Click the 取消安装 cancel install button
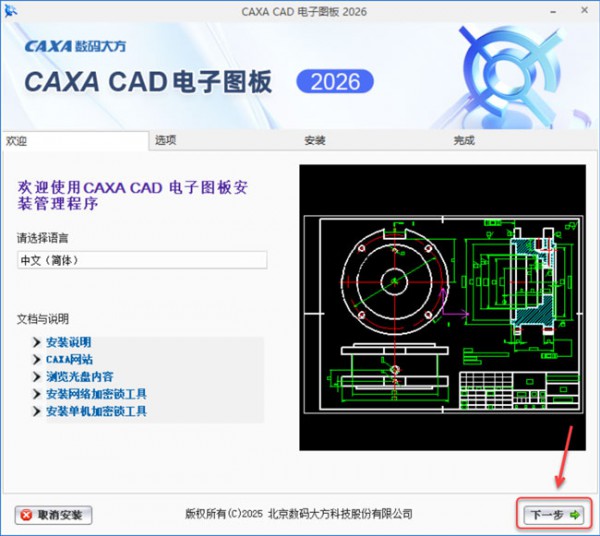The image size is (600, 536). tap(53, 515)
